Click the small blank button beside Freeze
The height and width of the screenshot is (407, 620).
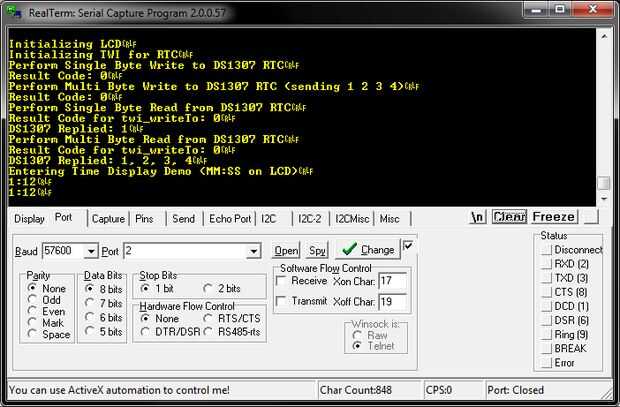coord(592,217)
